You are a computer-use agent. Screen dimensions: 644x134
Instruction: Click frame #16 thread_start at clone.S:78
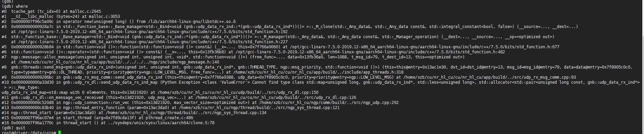coord(108,123)
